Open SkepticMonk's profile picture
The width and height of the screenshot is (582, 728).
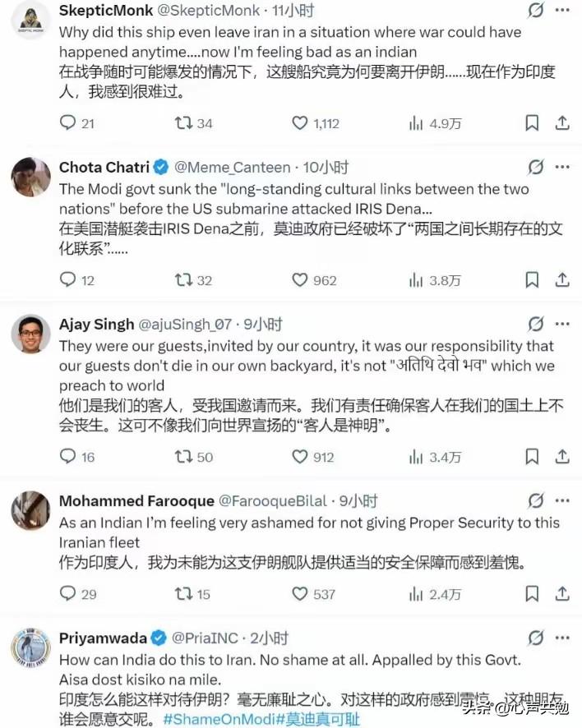[x=30, y=18]
